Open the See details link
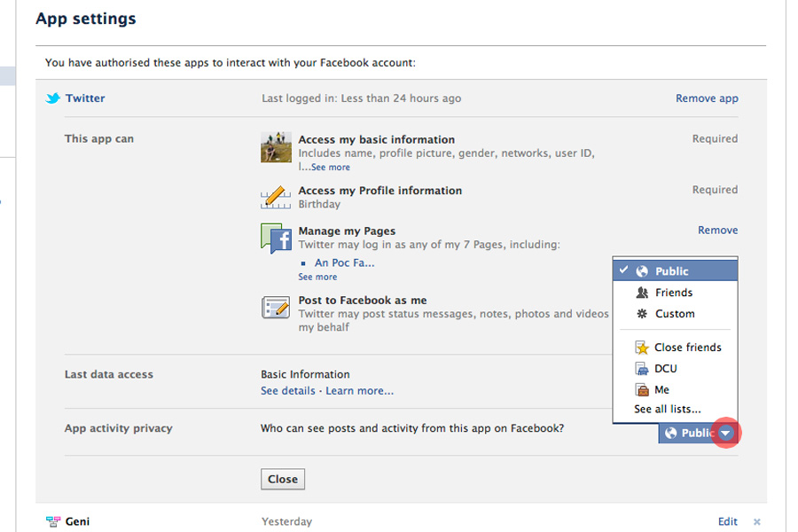The width and height of the screenshot is (798, 532). click(x=288, y=391)
